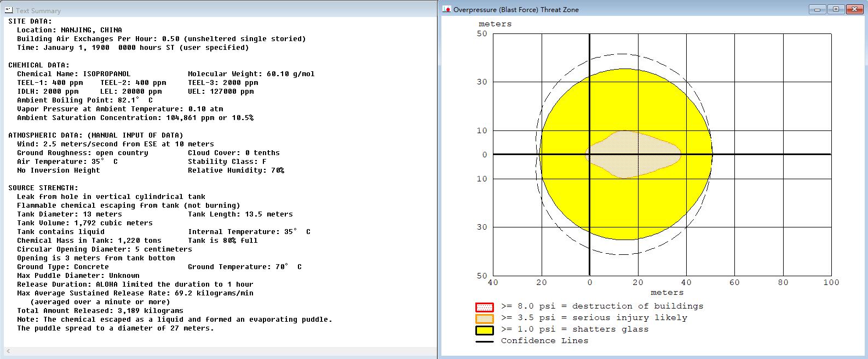This screenshot has height=359, width=868.
Task: Click the red 8.0 psi legend swatch
Action: click(x=485, y=307)
